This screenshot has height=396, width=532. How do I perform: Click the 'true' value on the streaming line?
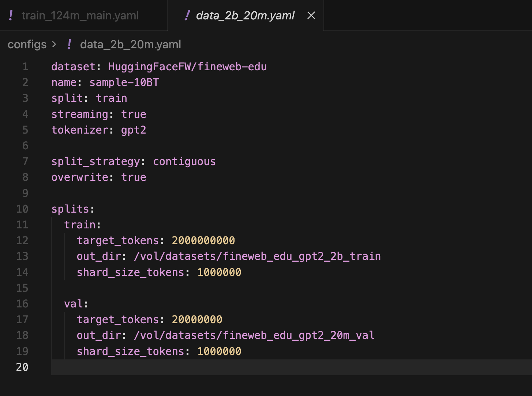pos(134,114)
